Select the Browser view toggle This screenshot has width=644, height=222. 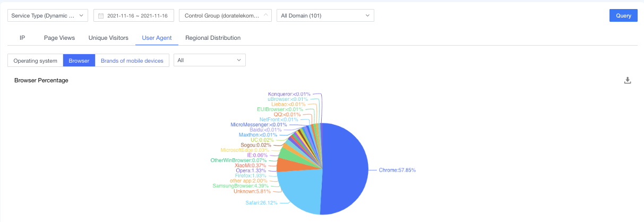click(x=79, y=61)
